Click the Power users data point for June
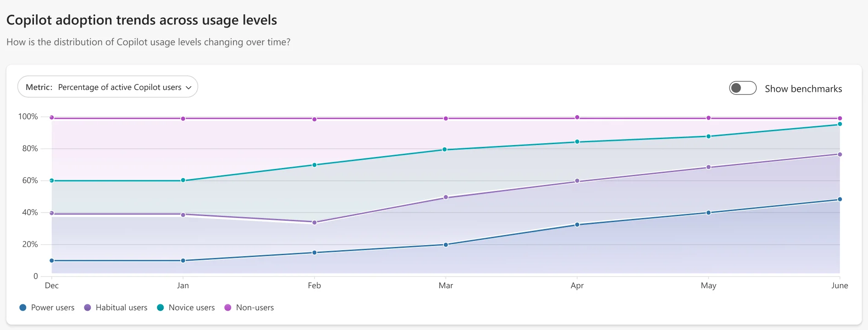Image resolution: width=868 pixels, height=330 pixels. coord(840,199)
